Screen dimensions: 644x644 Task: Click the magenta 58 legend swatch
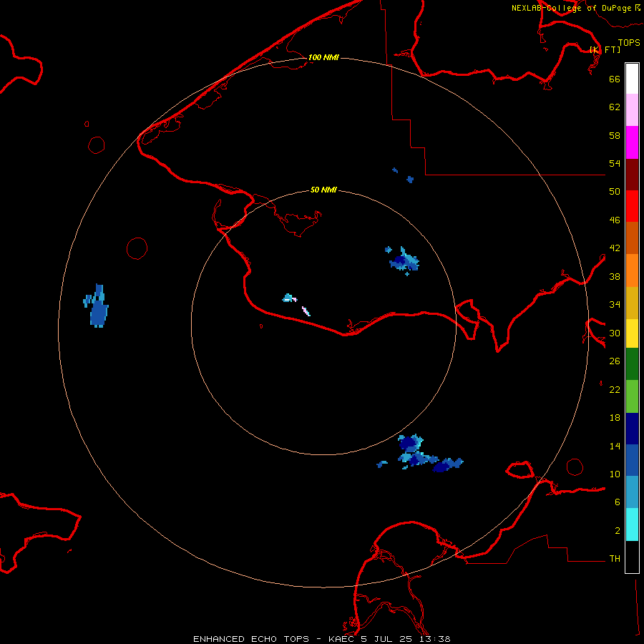[x=632, y=142]
